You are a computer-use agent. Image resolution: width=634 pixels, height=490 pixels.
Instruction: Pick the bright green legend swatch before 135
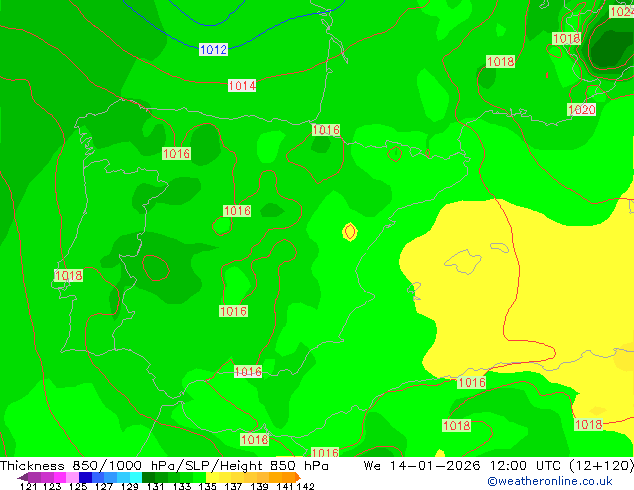pyautogui.click(x=200, y=477)
